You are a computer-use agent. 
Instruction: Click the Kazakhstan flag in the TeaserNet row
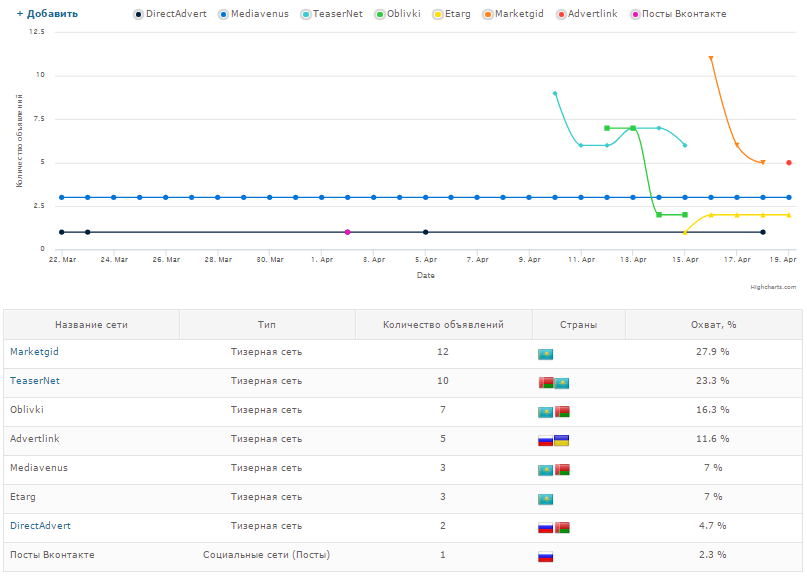(562, 383)
